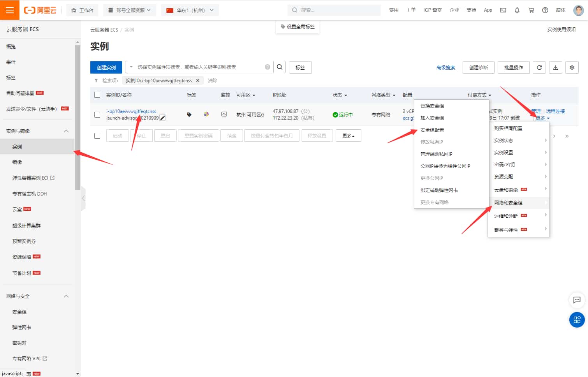Click the 创建实例 button

point(106,67)
